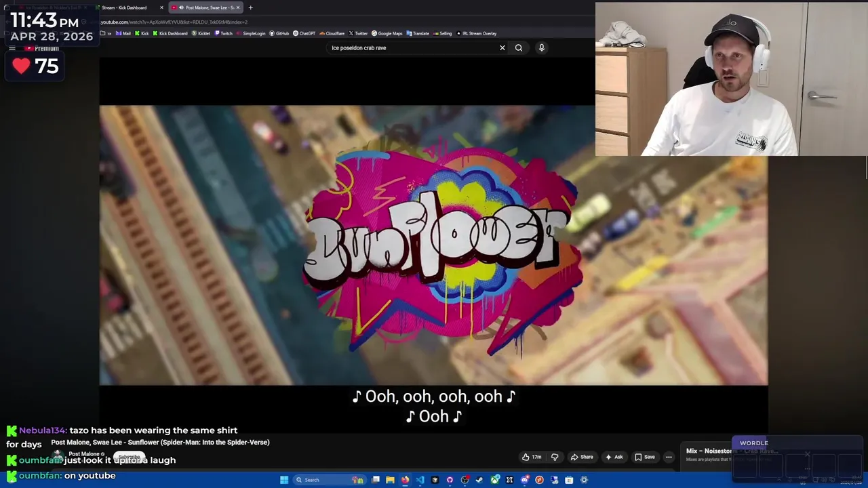Clear the YouTube search box

pyautogui.click(x=502, y=47)
